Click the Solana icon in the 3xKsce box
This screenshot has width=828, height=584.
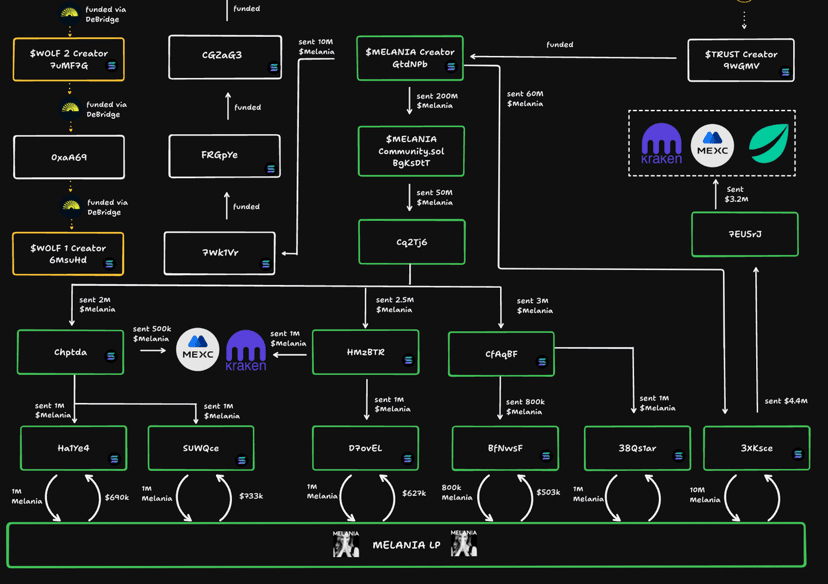pyautogui.click(x=798, y=454)
